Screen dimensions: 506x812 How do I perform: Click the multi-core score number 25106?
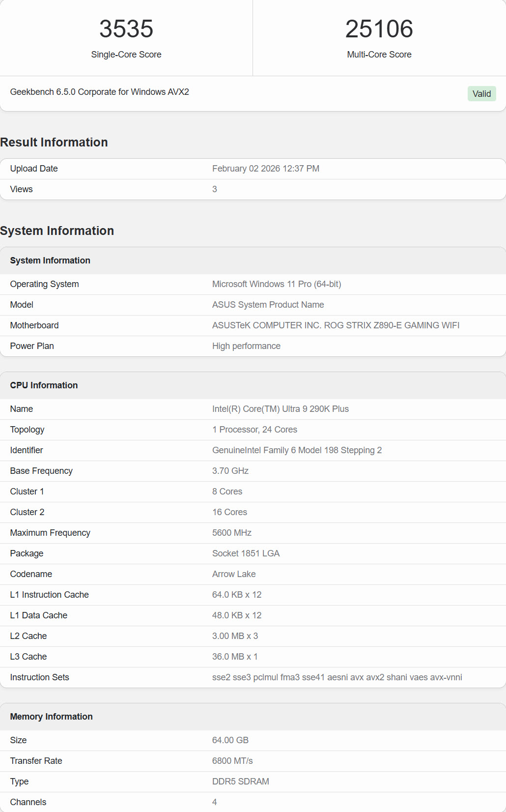(x=379, y=29)
